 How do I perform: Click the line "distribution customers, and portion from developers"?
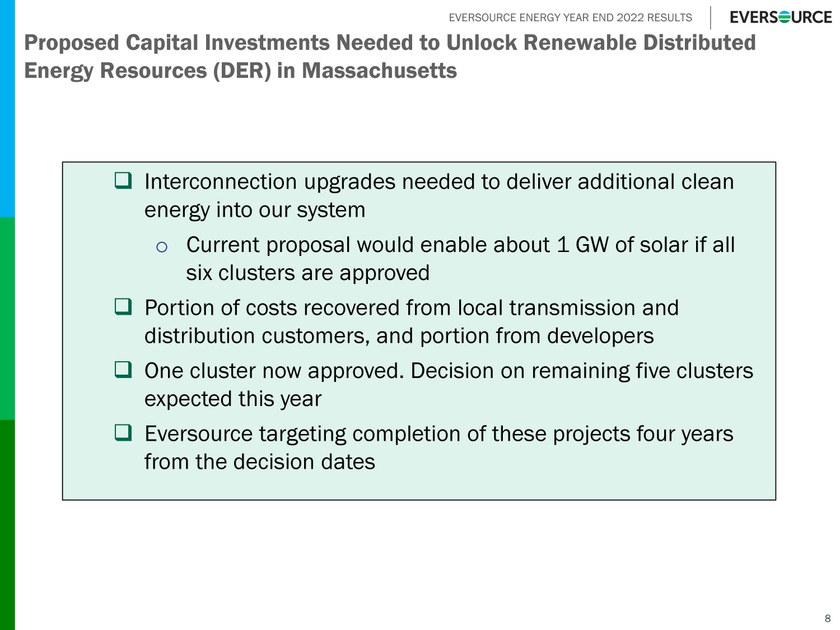(x=399, y=336)
